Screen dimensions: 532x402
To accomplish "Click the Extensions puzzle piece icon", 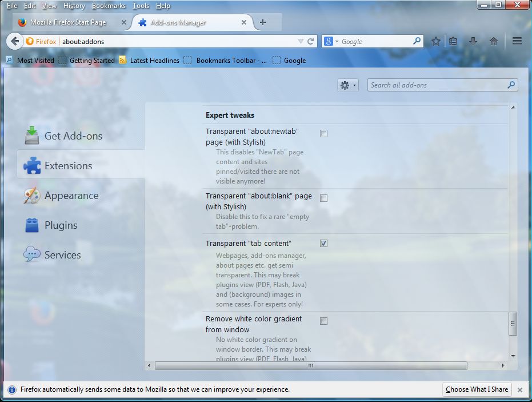I will [32, 165].
